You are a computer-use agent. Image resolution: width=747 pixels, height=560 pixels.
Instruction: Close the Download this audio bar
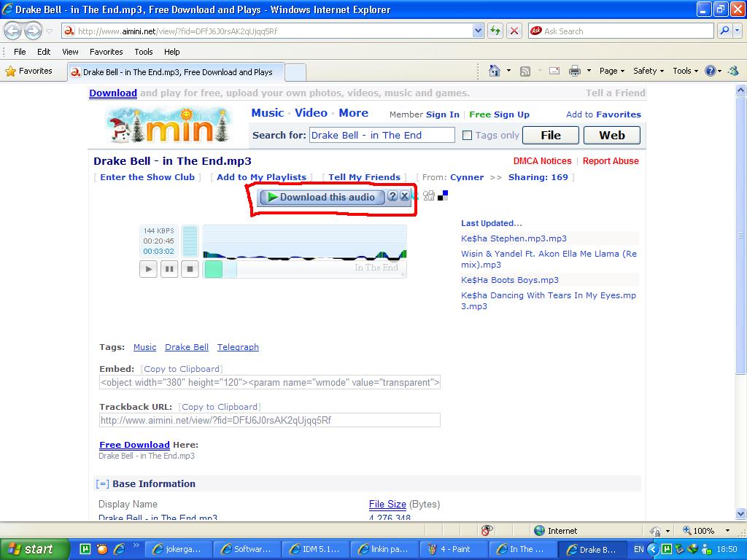(x=404, y=196)
